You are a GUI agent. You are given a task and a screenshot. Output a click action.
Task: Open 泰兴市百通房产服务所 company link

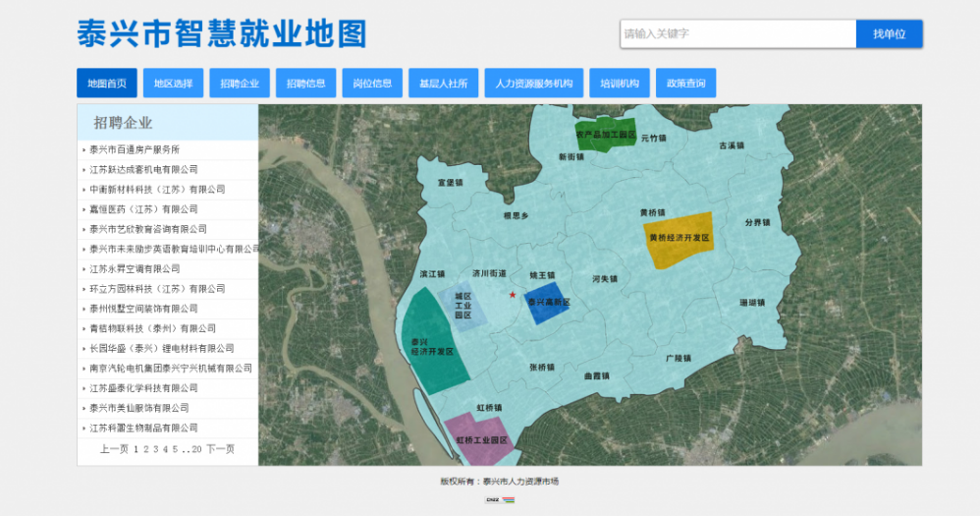coord(135,149)
